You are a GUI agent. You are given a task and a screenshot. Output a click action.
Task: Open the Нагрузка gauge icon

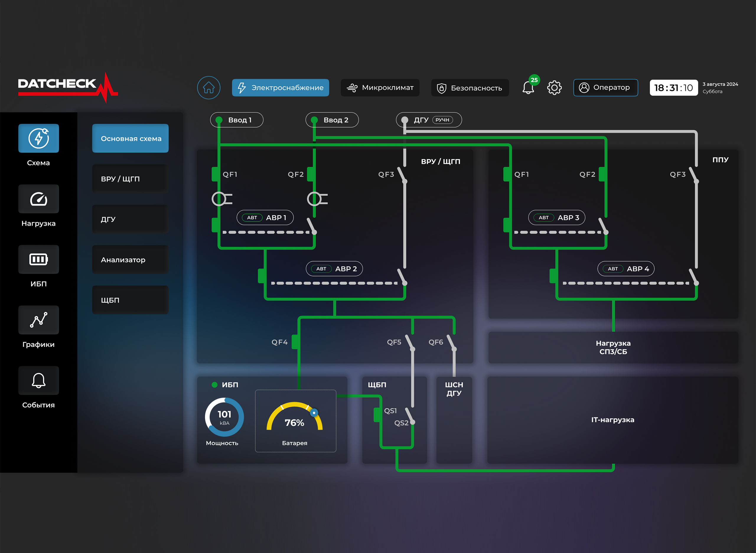[x=38, y=199]
